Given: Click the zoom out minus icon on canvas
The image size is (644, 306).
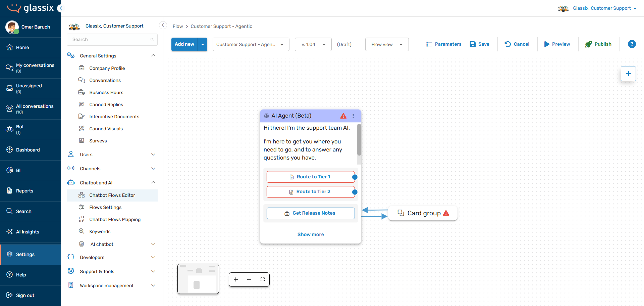Looking at the screenshot, I should [x=249, y=279].
